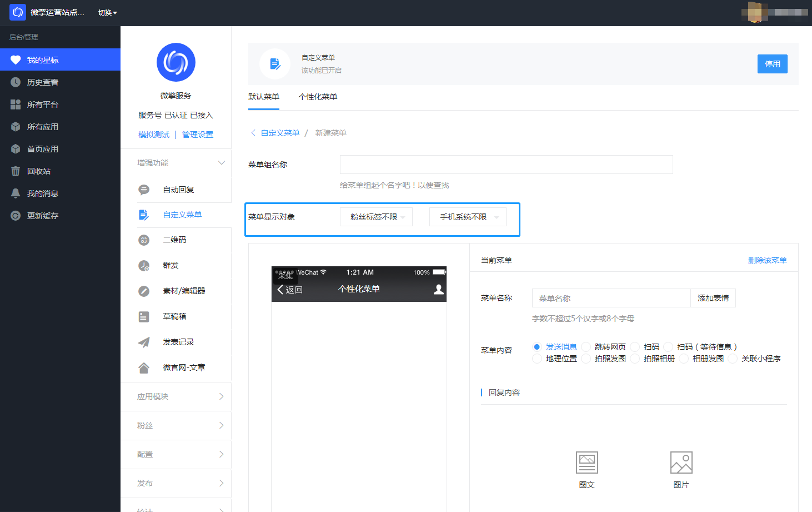
Task: Select the 扫码（等待信息） radio button
Action: [668, 346]
